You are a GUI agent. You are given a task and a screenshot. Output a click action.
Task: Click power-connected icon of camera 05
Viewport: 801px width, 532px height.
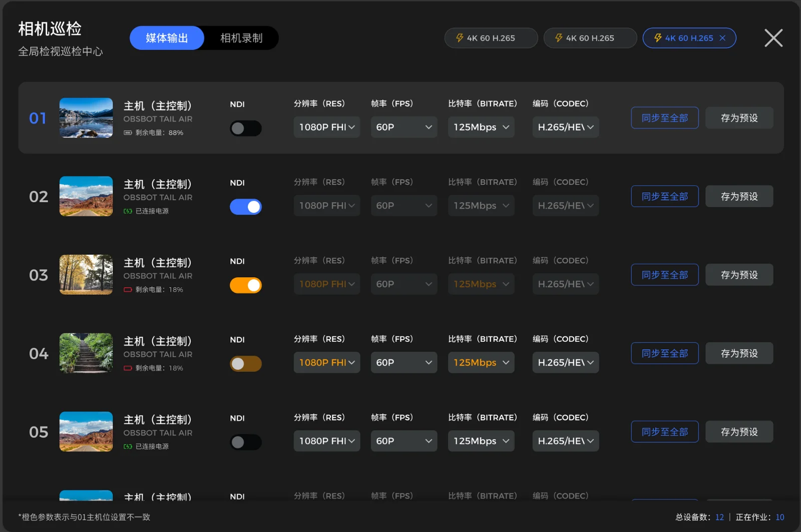tap(128, 446)
